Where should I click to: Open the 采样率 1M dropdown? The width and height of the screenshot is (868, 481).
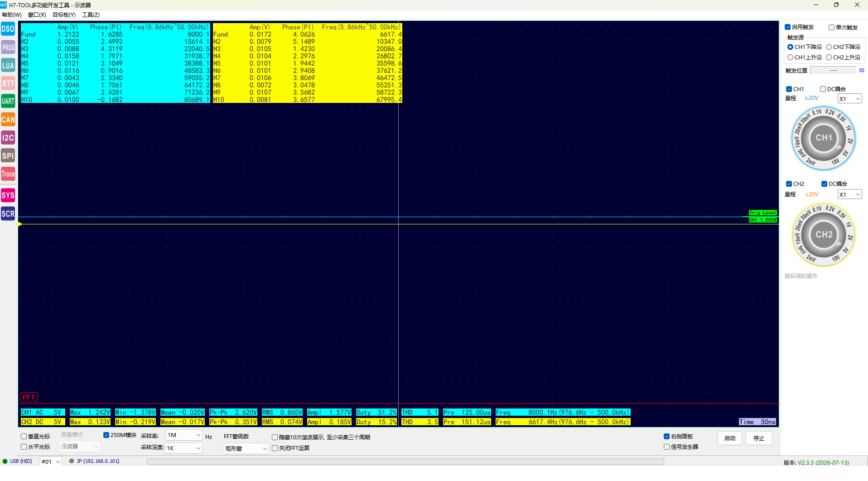pyautogui.click(x=184, y=435)
